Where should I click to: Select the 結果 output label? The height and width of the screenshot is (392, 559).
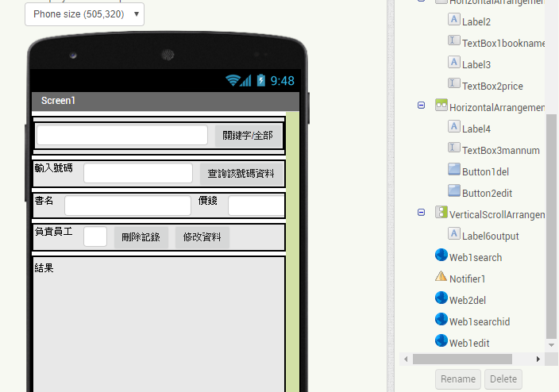[44, 268]
